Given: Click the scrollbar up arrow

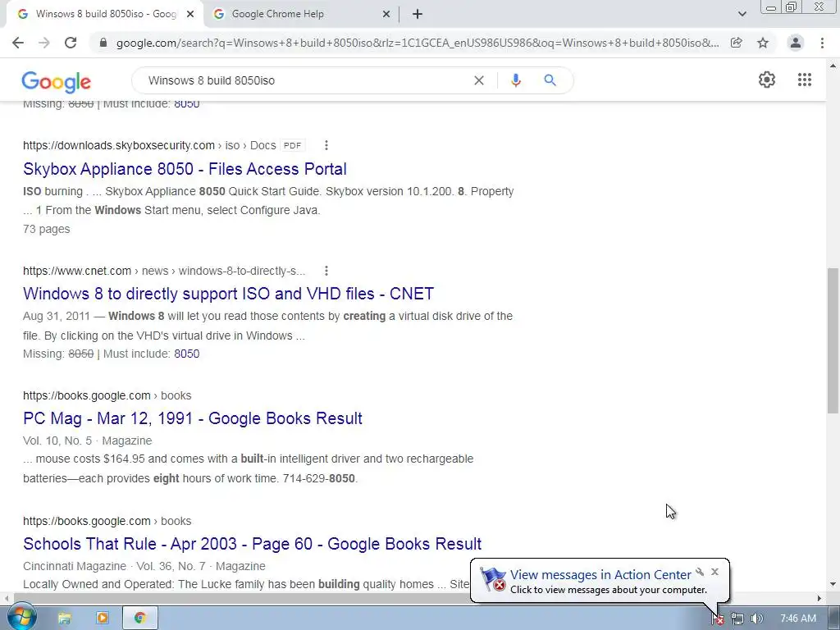Looking at the screenshot, I should pyautogui.click(x=833, y=65).
